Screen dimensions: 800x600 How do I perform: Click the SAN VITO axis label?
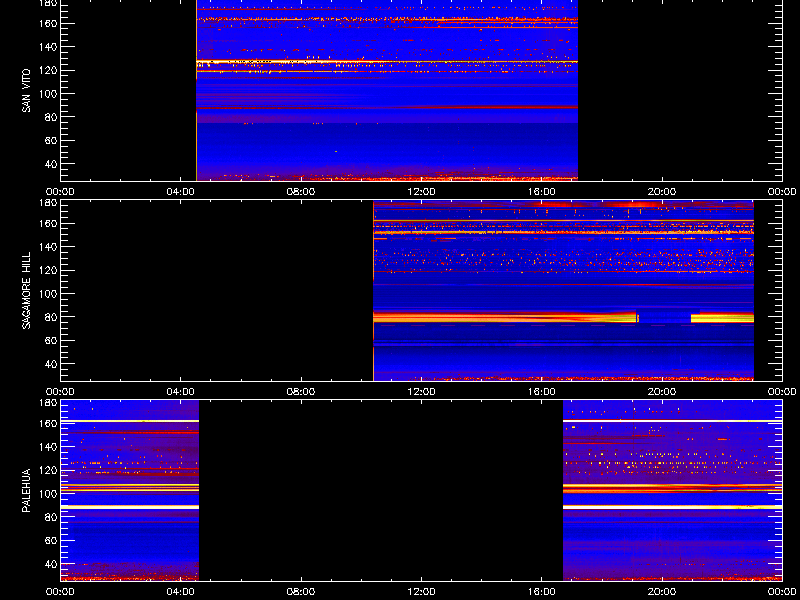[x=26, y=91]
